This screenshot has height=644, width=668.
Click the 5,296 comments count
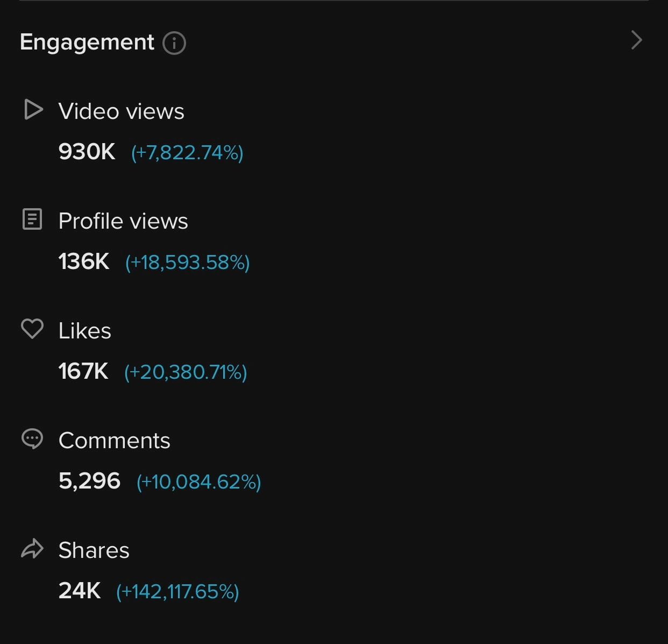(90, 481)
